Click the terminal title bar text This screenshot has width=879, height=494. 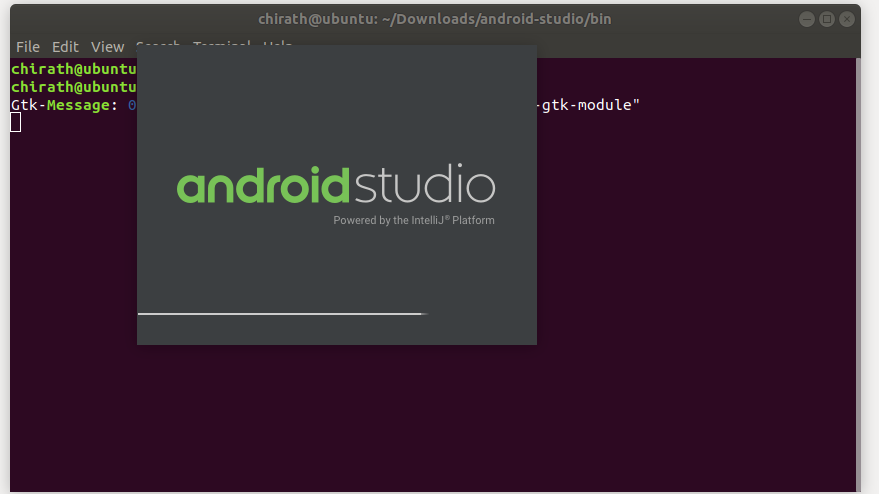434,19
